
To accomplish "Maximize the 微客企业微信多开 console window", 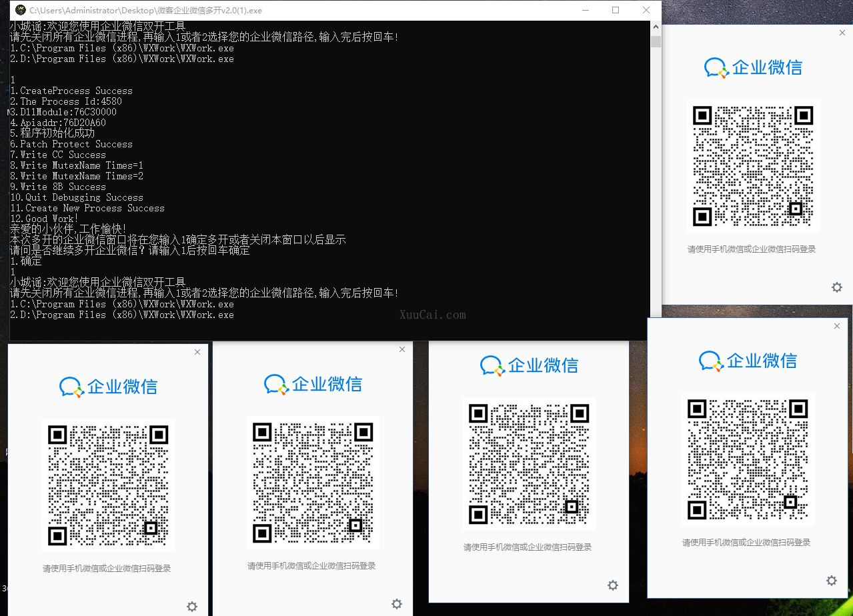I will tap(615, 10).
